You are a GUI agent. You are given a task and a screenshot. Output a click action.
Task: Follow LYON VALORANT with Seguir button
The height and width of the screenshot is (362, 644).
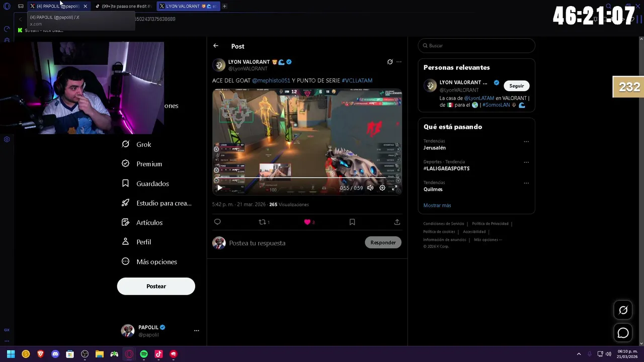516,86
